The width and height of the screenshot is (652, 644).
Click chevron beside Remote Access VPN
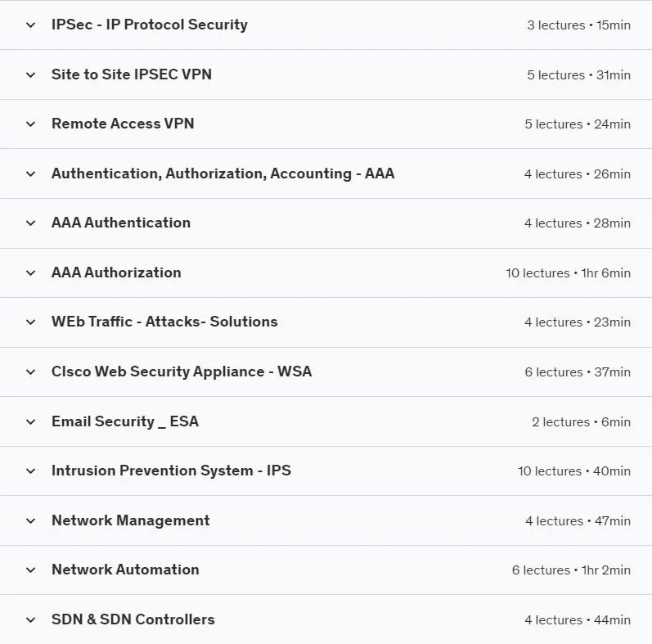(31, 124)
